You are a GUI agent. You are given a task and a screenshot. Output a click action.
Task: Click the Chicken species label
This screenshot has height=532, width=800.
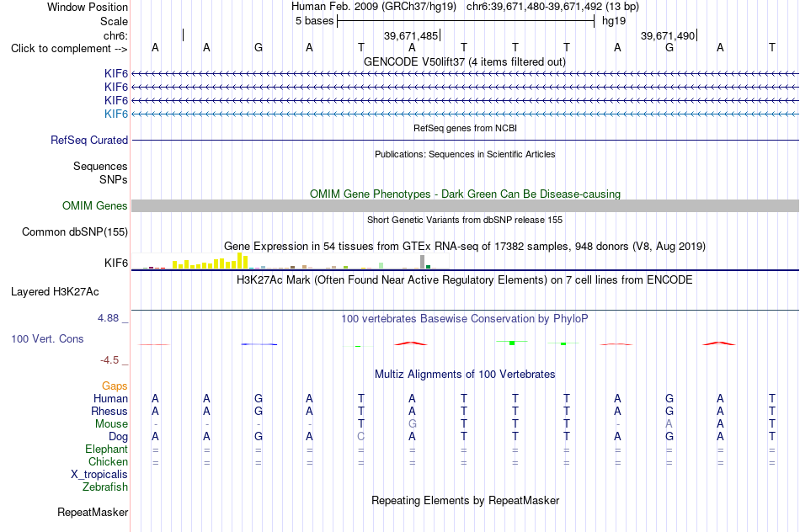click(108, 461)
